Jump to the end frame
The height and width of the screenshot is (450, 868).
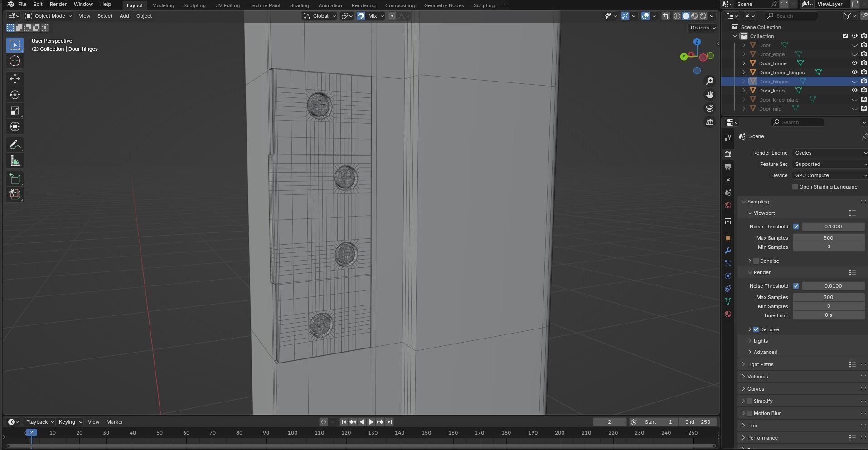point(389,422)
